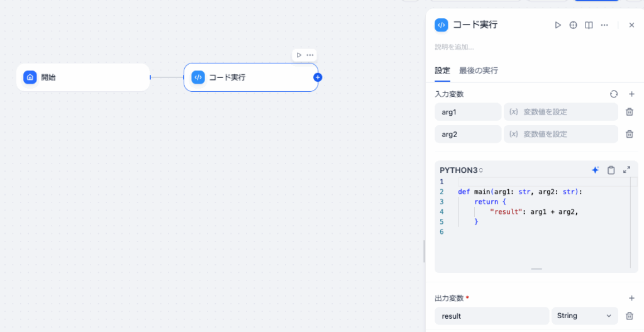Expand the code editor to fullscreen
The image size is (644, 332).
tap(626, 170)
